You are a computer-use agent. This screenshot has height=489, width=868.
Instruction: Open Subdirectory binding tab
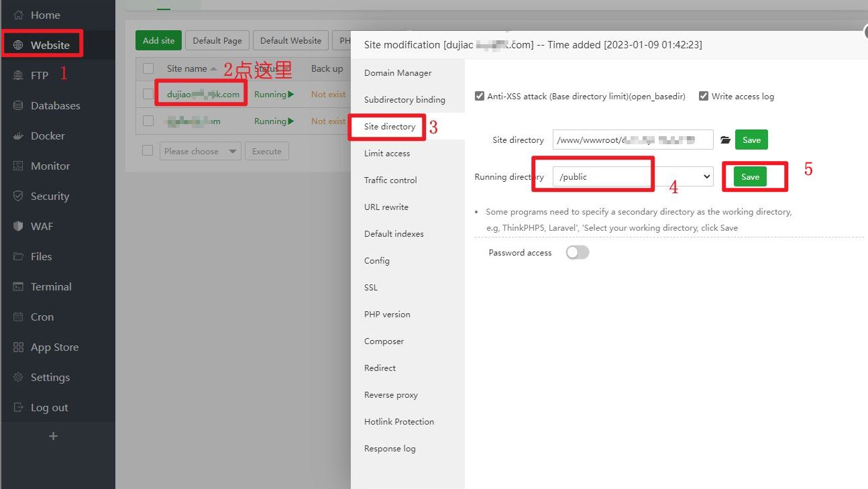(x=404, y=99)
